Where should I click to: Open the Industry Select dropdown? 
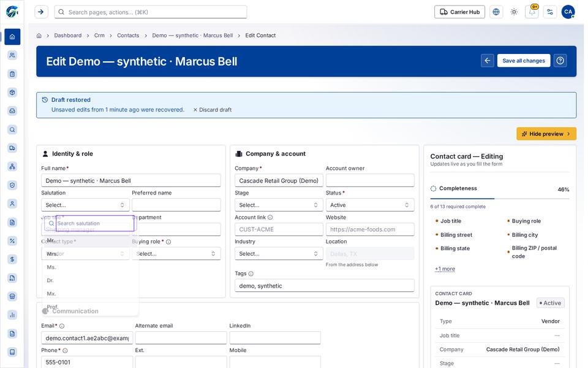click(279, 254)
